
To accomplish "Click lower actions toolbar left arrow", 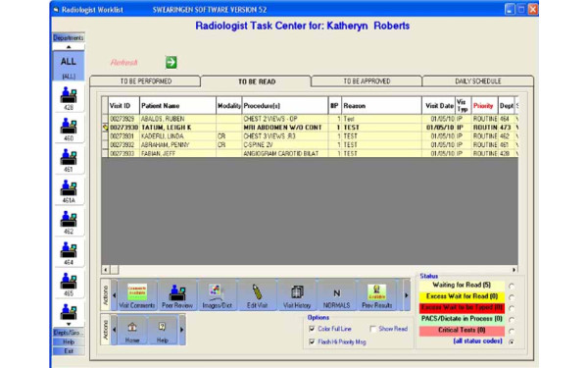I will [x=115, y=330].
